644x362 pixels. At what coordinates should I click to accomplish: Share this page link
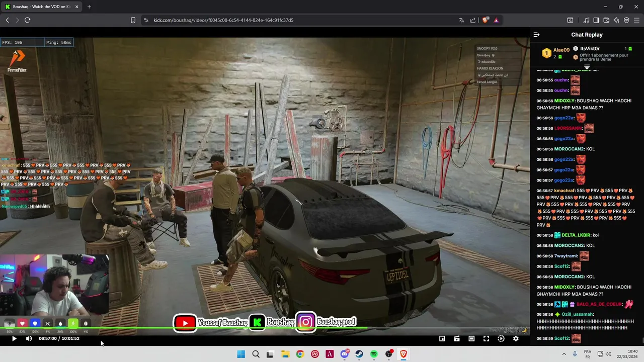473,20
